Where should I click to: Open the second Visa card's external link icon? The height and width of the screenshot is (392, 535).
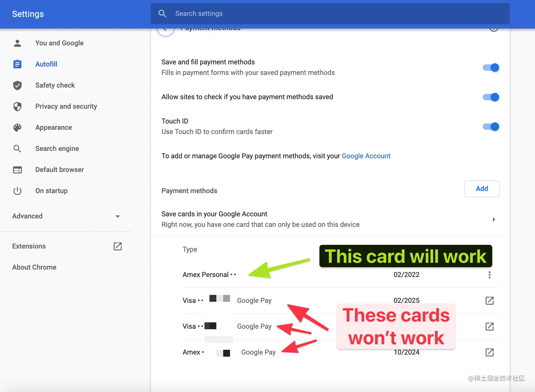(x=489, y=327)
